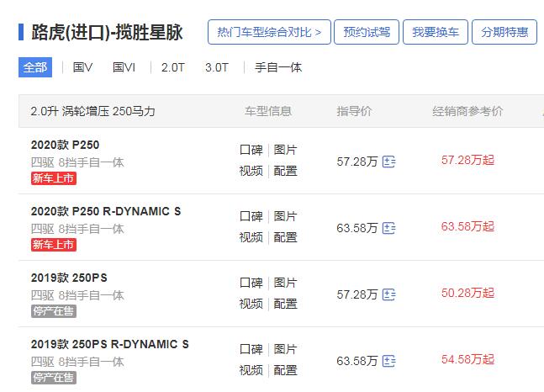
Task: Open 图片 for 2019款 250PS
Action: 285,283
